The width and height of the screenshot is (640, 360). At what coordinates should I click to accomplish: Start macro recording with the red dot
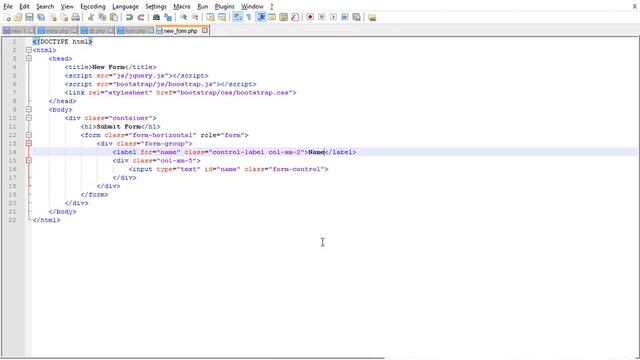click(x=310, y=17)
